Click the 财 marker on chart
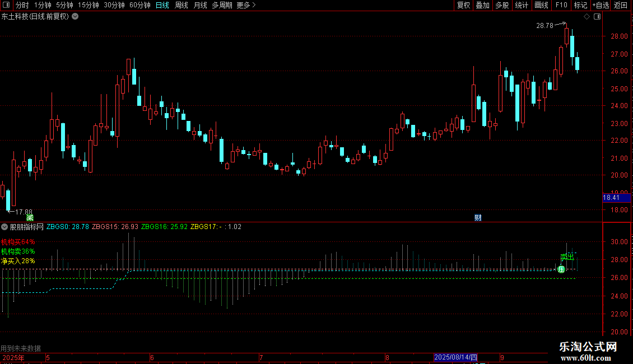The image size is (633, 364). tap(478, 218)
